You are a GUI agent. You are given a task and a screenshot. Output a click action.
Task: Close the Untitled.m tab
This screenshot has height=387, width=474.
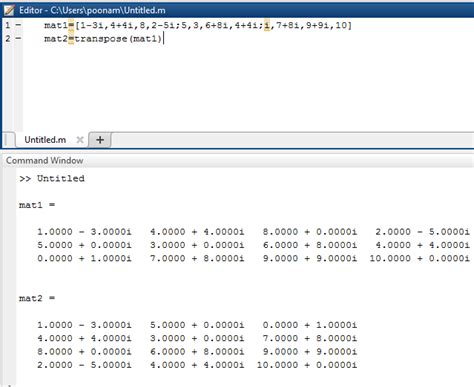coord(80,140)
